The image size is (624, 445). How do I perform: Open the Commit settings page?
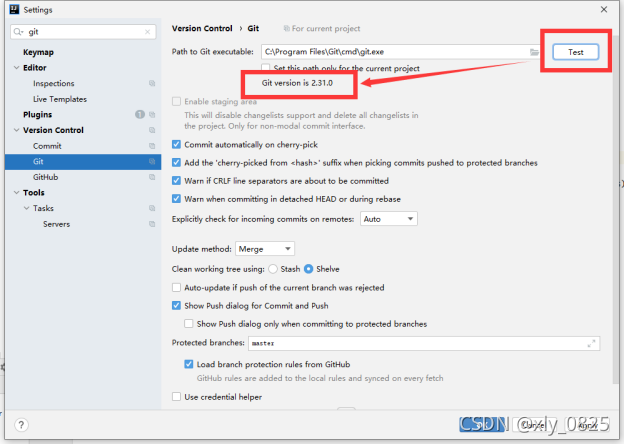tap(47, 146)
